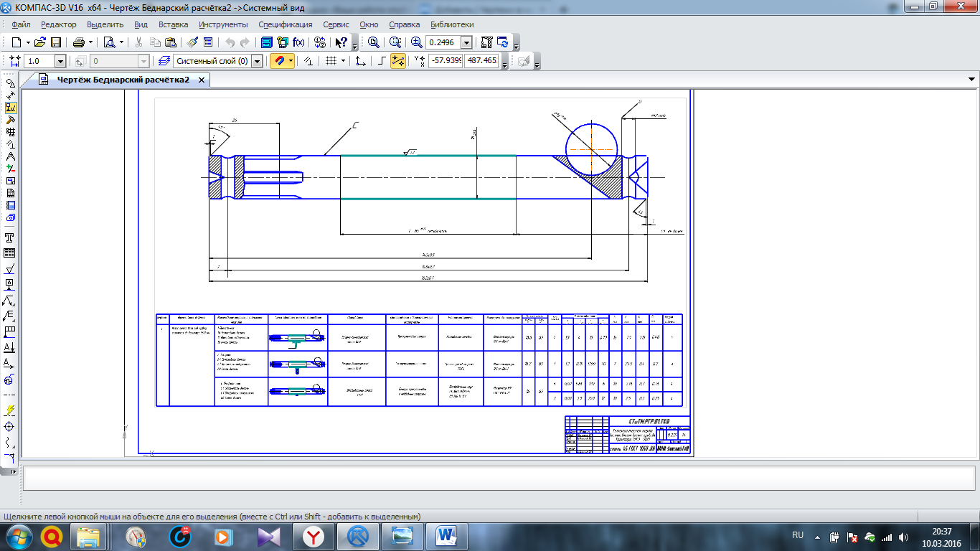Open the Вставка menu
The width and height of the screenshot is (980, 551).
tap(174, 24)
